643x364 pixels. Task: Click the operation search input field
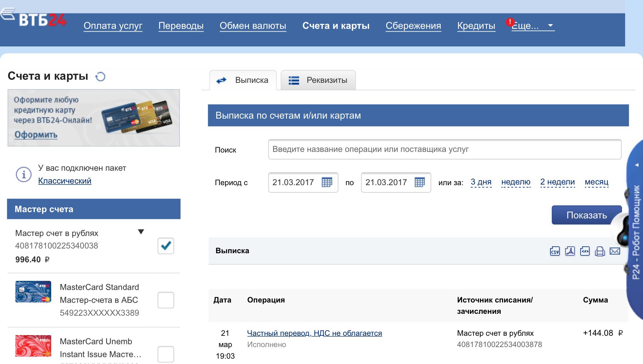click(445, 149)
